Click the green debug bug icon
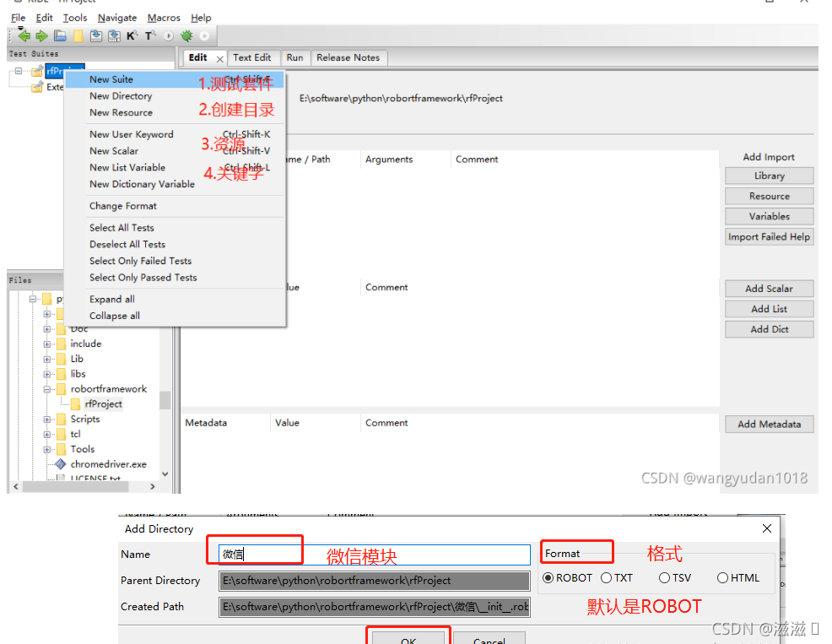The height and width of the screenshot is (644, 832). click(x=186, y=35)
